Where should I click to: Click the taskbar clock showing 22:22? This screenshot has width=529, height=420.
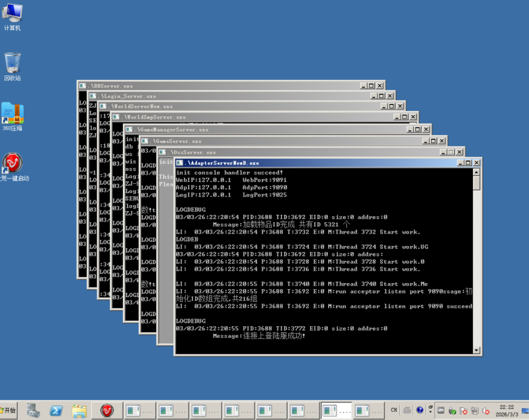pos(507,410)
